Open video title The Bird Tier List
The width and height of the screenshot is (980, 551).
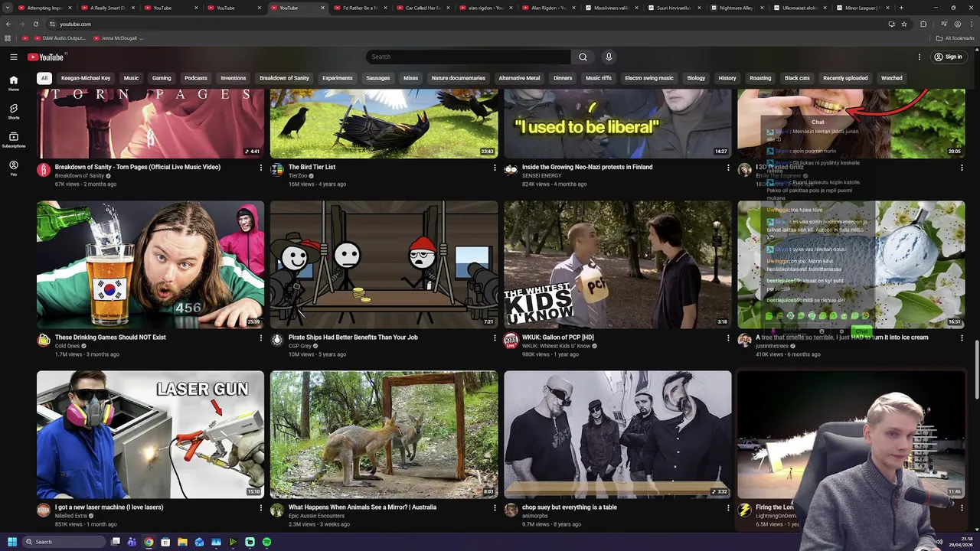(312, 167)
